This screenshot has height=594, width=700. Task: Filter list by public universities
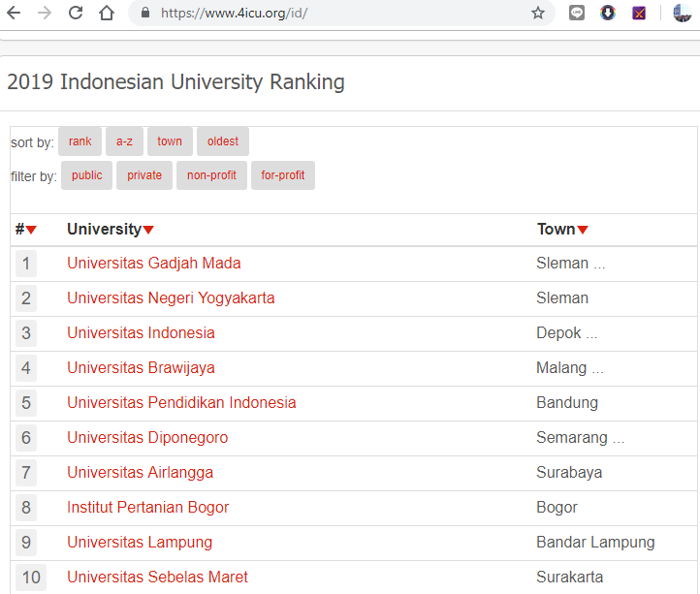pyautogui.click(x=86, y=175)
